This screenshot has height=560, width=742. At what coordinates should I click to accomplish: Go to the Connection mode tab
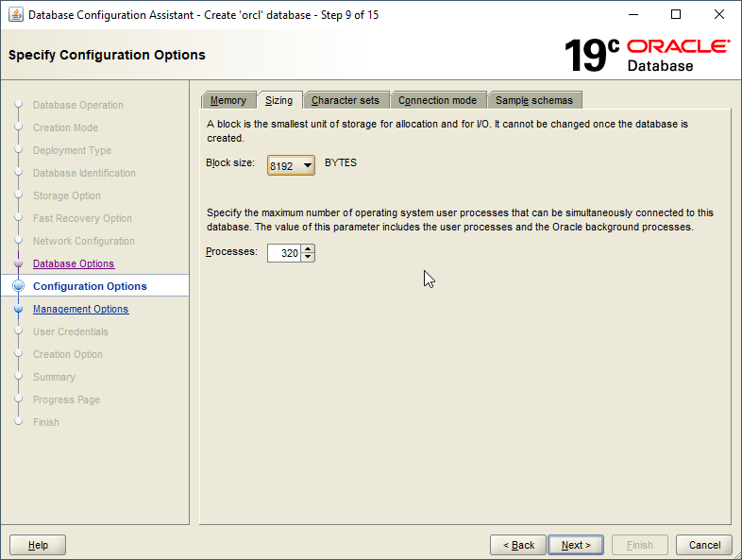pyautogui.click(x=437, y=100)
